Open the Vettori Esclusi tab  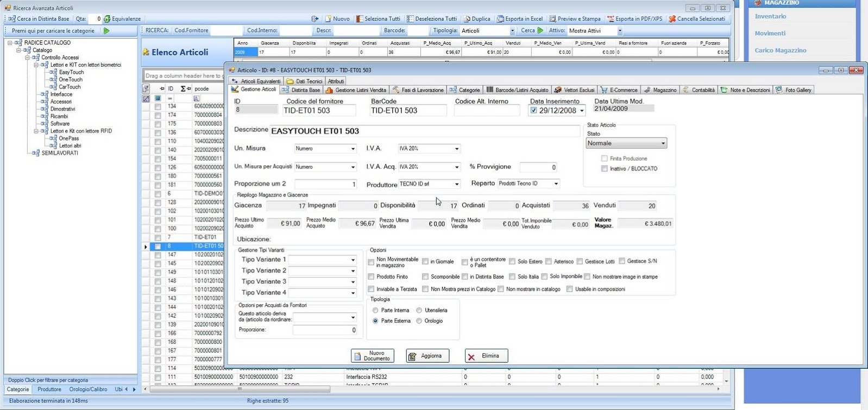[575, 90]
